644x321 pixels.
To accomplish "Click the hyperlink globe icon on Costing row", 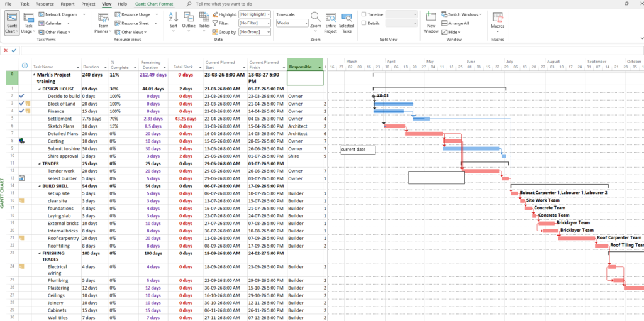I will click(x=22, y=141).
